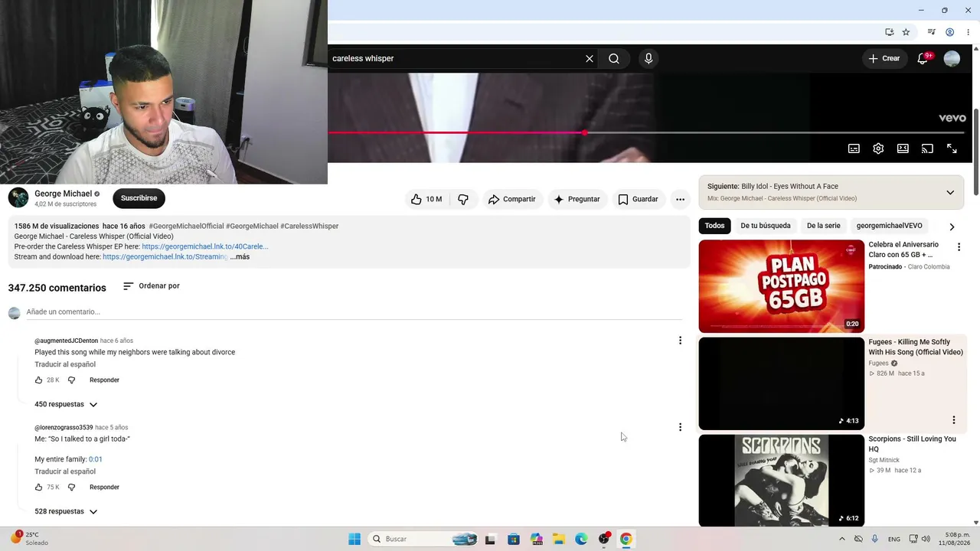Open the George Michael channel name

(x=63, y=194)
